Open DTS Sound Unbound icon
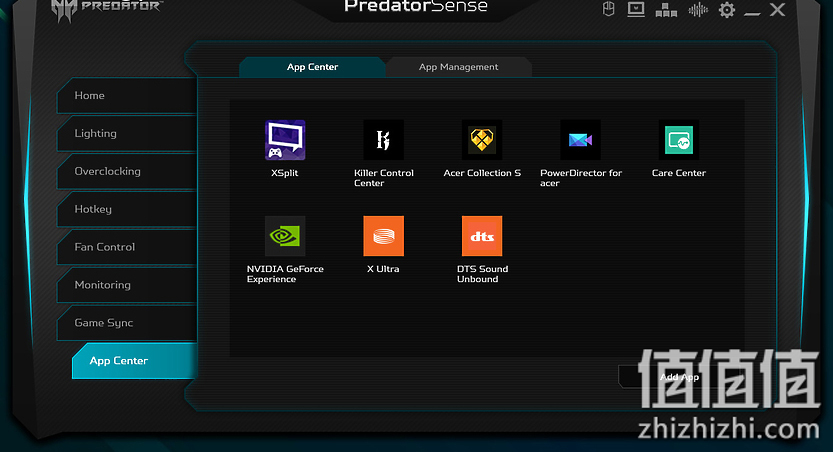 (x=482, y=236)
